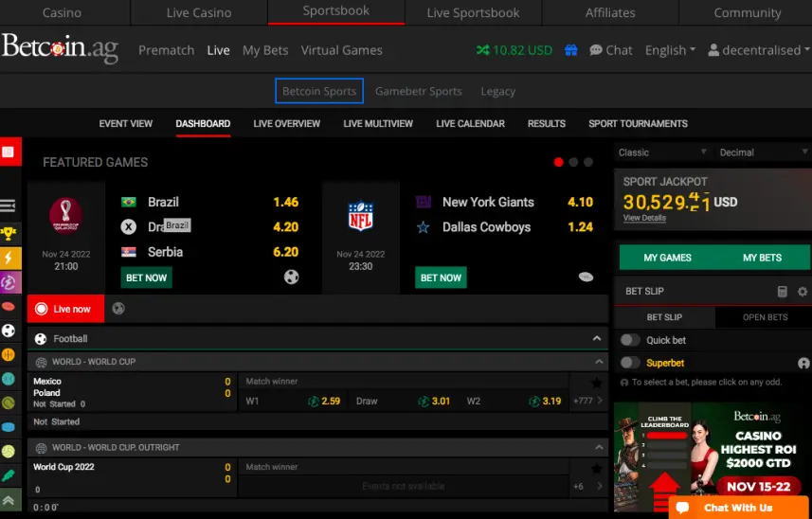Viewport: 812px width, 519px height.
Task: Open the Live Calendar tab
Action: [x=470, y=124]
